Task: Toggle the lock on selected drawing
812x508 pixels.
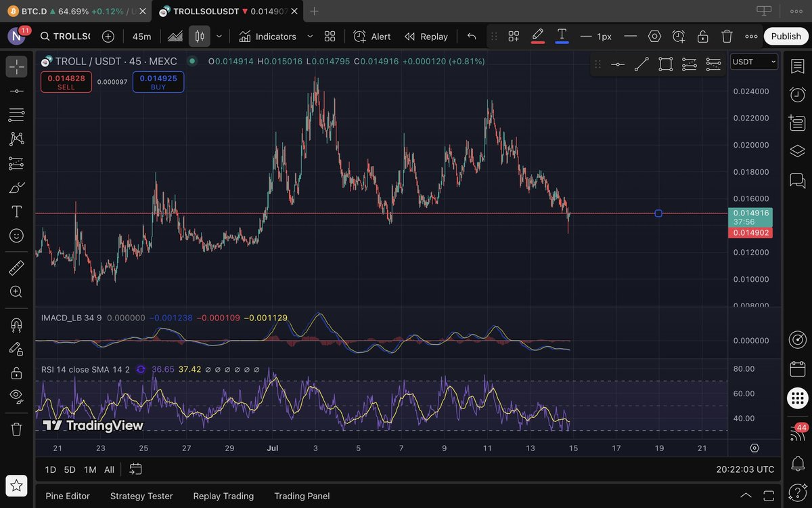Action: point(703,37)
